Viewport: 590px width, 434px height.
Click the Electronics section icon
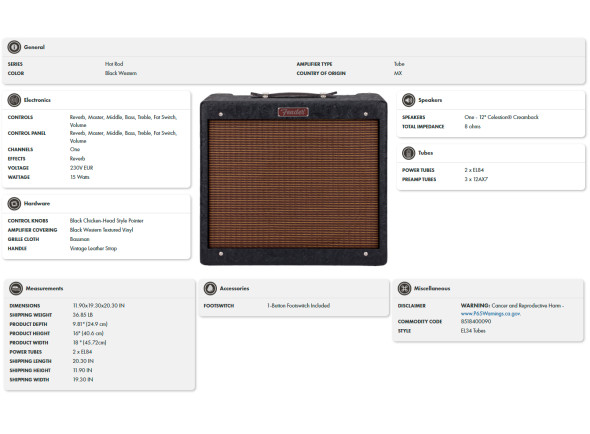pos(14,100)
